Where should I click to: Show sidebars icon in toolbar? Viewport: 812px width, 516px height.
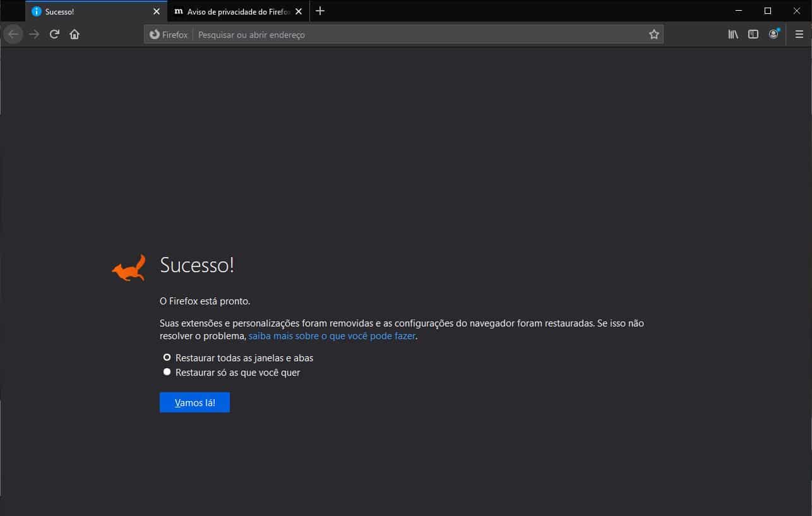[753, 34]
